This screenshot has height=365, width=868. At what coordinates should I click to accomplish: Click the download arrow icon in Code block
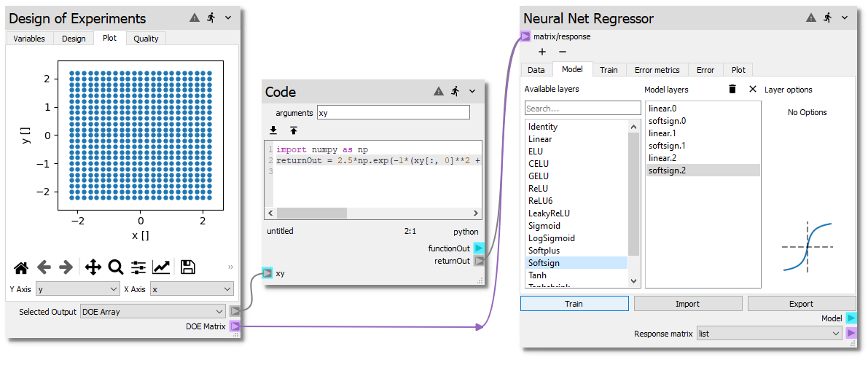coord(273,130)
